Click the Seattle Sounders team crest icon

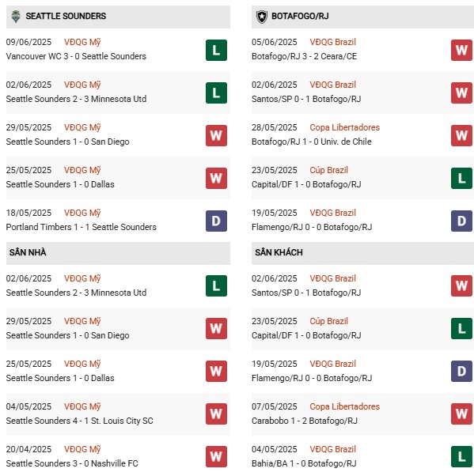(16, 17)
